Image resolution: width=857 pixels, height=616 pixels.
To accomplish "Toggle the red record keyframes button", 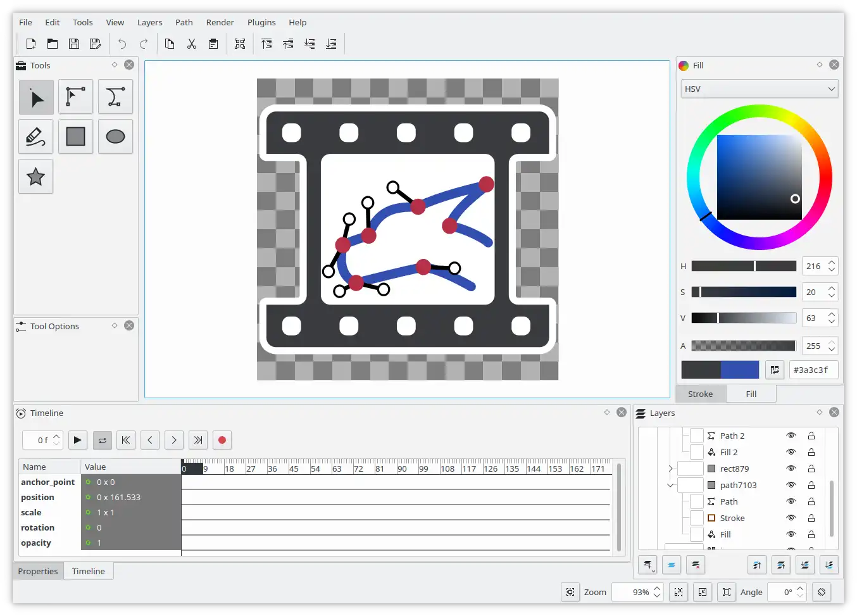I will click(x=222, y=440).
